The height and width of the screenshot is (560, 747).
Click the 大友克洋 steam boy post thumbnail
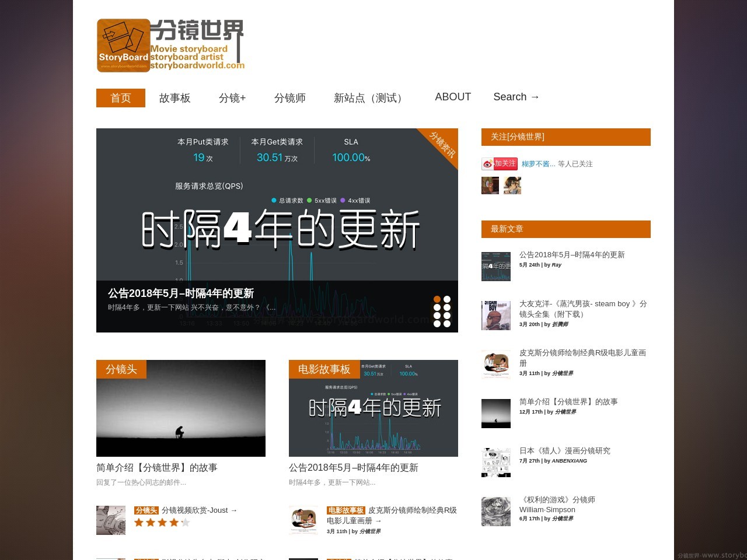pyautogui.click(x=495, y=315)
